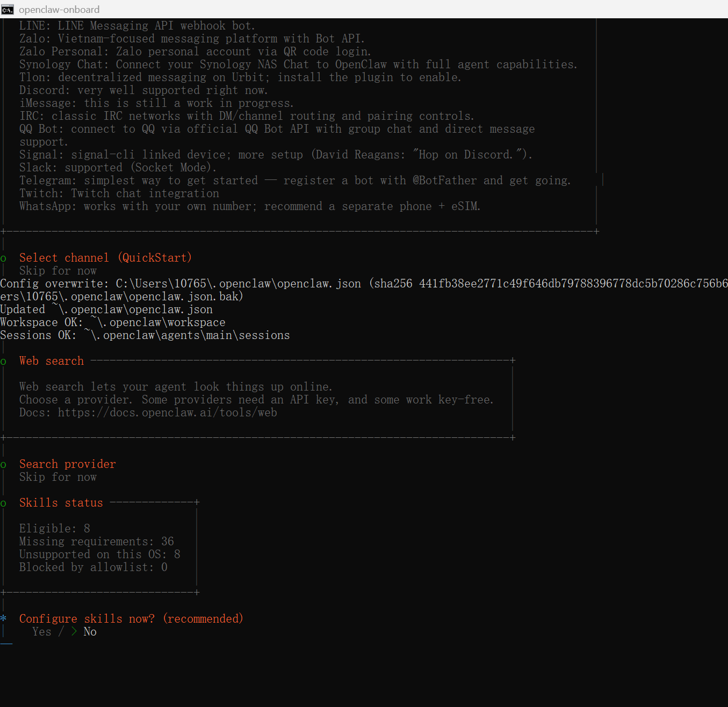Click the 'Search provider' heading

pyautogui.click(x=68, y=464)
